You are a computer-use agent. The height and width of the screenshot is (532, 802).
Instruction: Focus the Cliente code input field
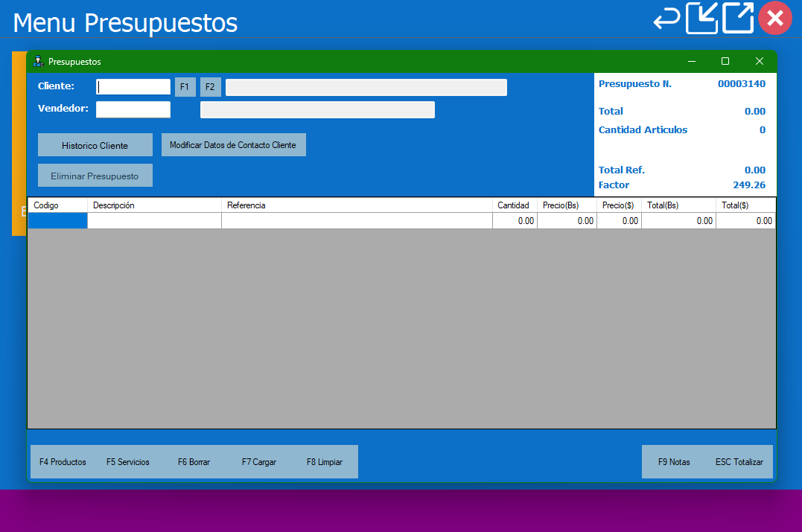tap(133, 87)
